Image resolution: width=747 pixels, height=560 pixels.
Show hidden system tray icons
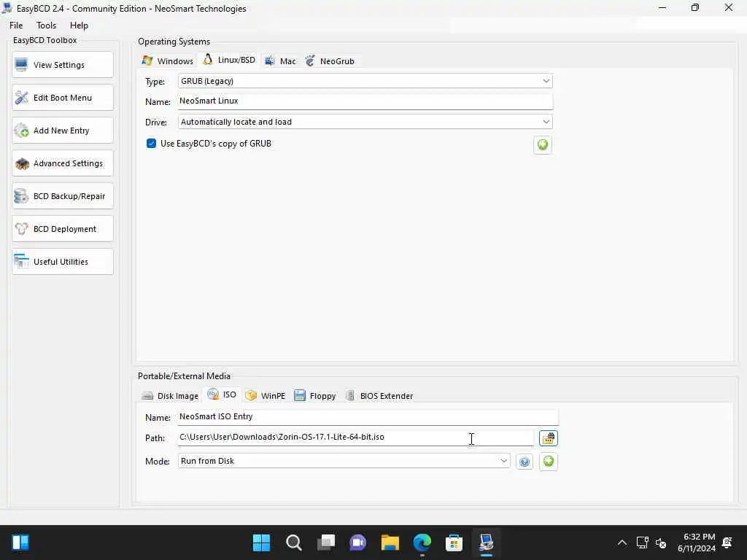tap(622, 542)
